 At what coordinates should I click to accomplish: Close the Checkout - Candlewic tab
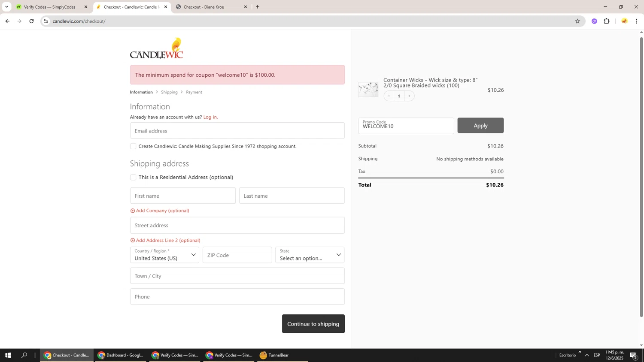[x=166, y=7]
